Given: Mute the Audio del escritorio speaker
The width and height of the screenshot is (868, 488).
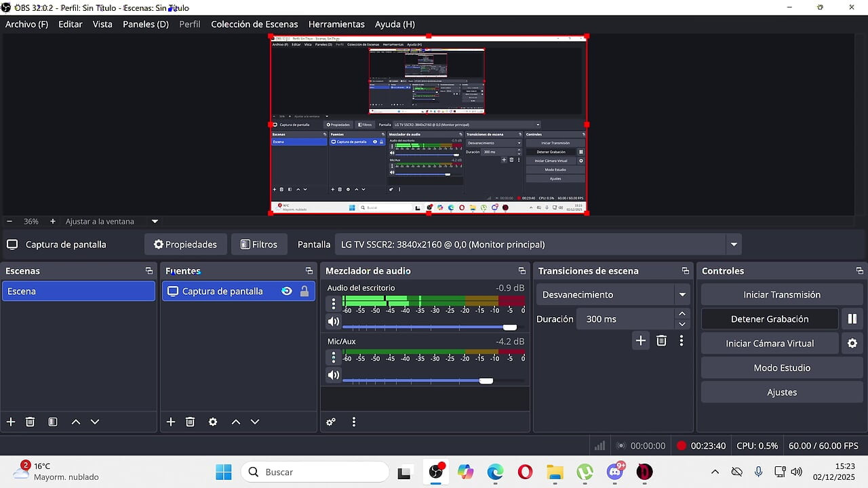Looking at the screenshot, I should (333, 322).
